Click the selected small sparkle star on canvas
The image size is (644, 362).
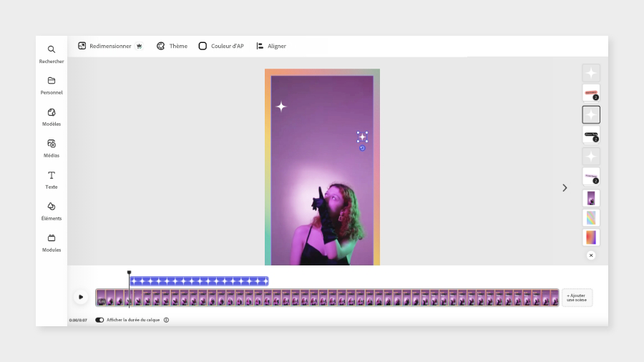coord(362,137)
